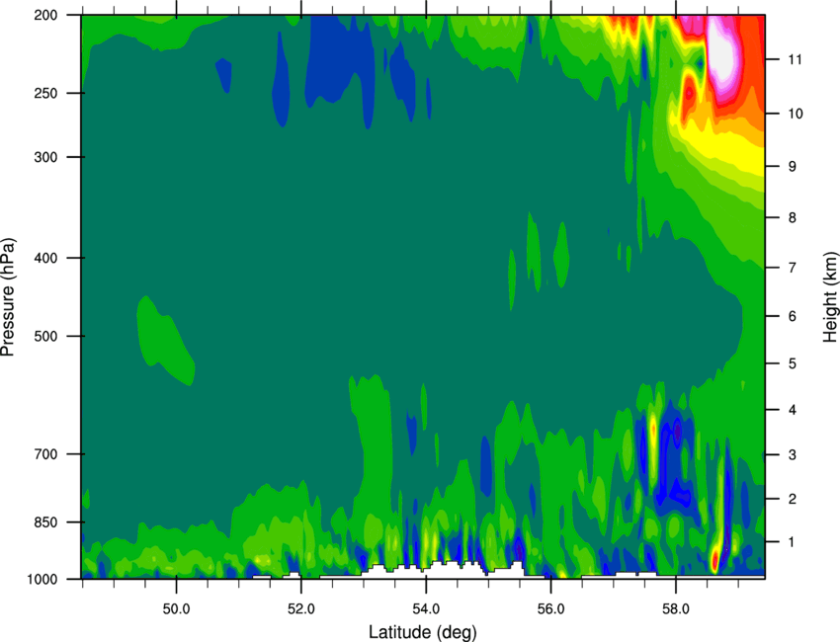
Task: Click pressure tick label '300'
Action: click(x=46, y=157)
